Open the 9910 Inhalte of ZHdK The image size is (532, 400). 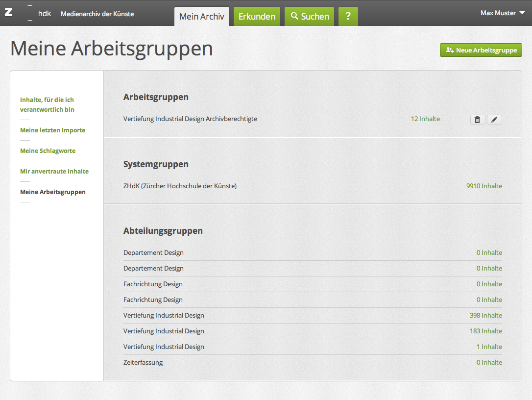coord(484,186)
